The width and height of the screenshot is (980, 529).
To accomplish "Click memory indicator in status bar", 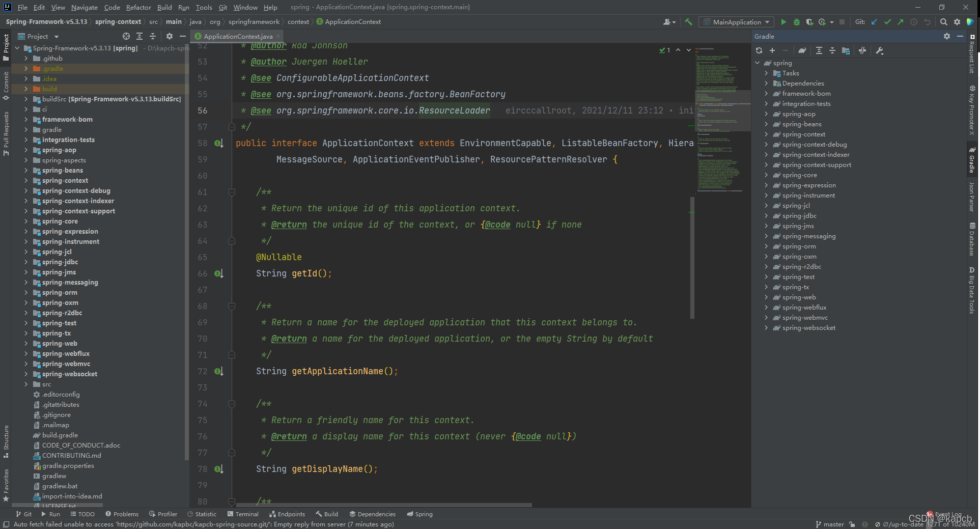I will tap(950, 524).
